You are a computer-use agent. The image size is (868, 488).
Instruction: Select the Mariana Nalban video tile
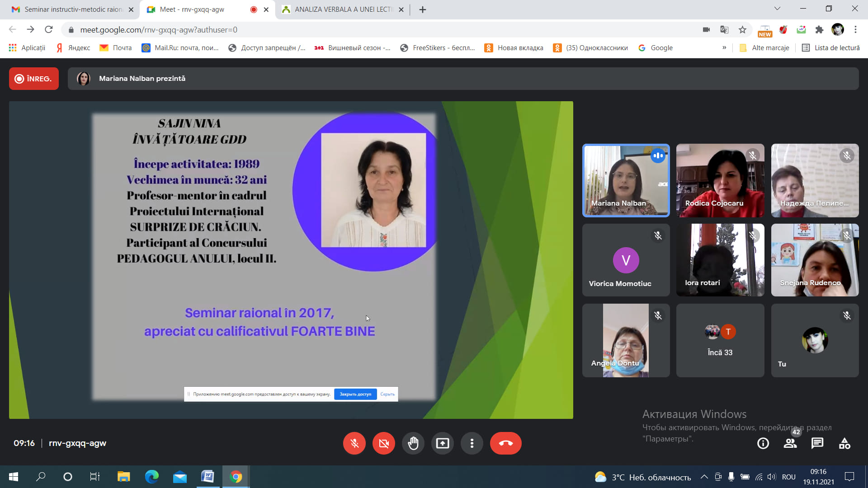click(x=626, y=180)
